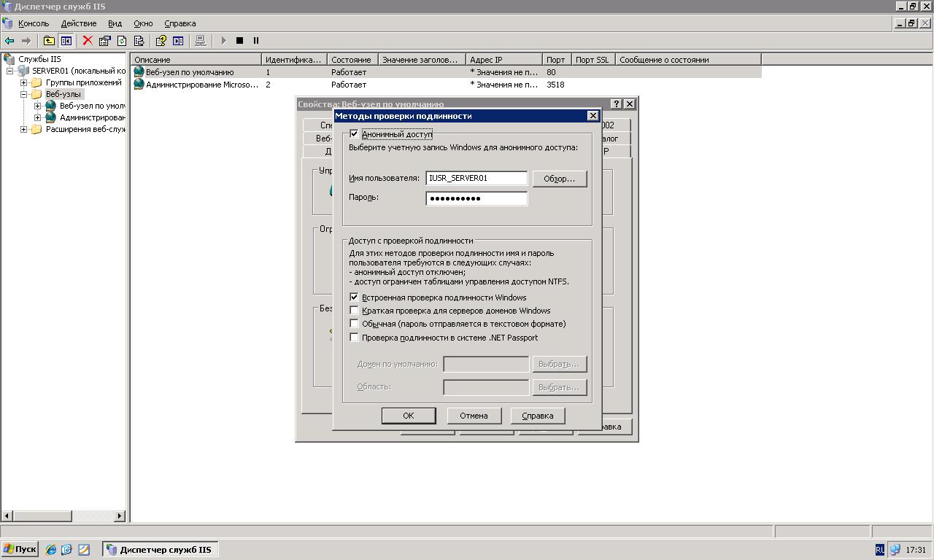Click the Export list toolbar icon
Screen dimensions: 934x560
[139, 41]
